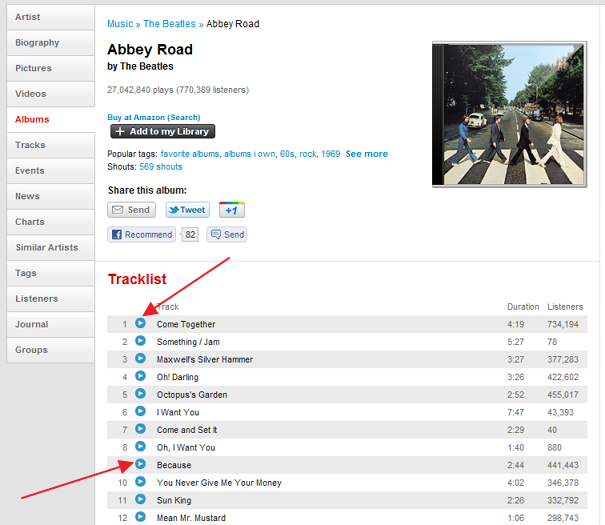
Task: View the 569 shouts link
Action: [x=160, y=166]
